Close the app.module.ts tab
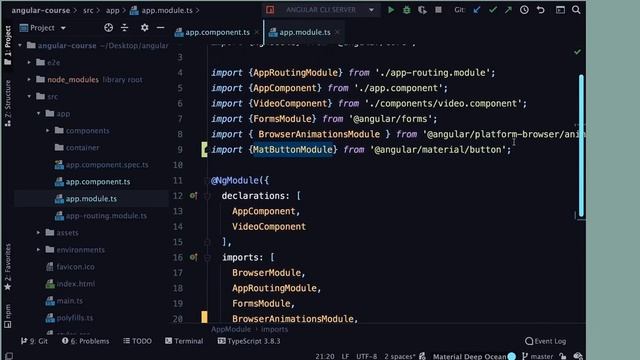This screenshot has width=640, height=360. (x=337, y=32)
